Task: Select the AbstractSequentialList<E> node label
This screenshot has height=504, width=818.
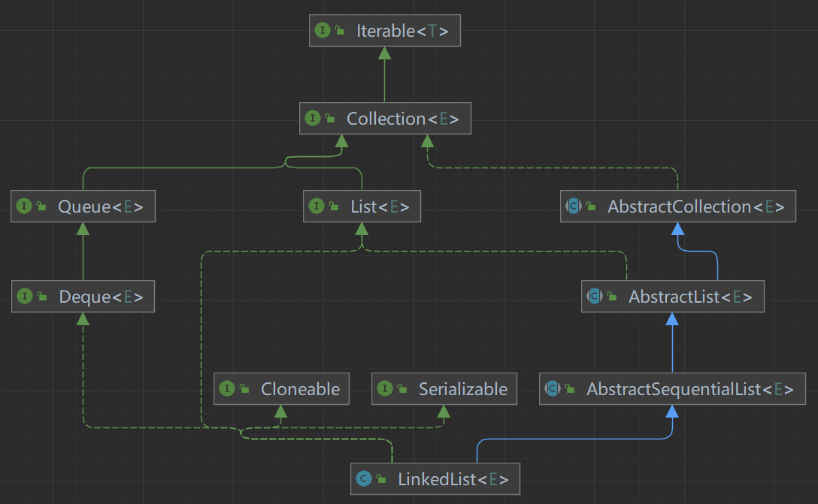Action: [x=689, y=389]
